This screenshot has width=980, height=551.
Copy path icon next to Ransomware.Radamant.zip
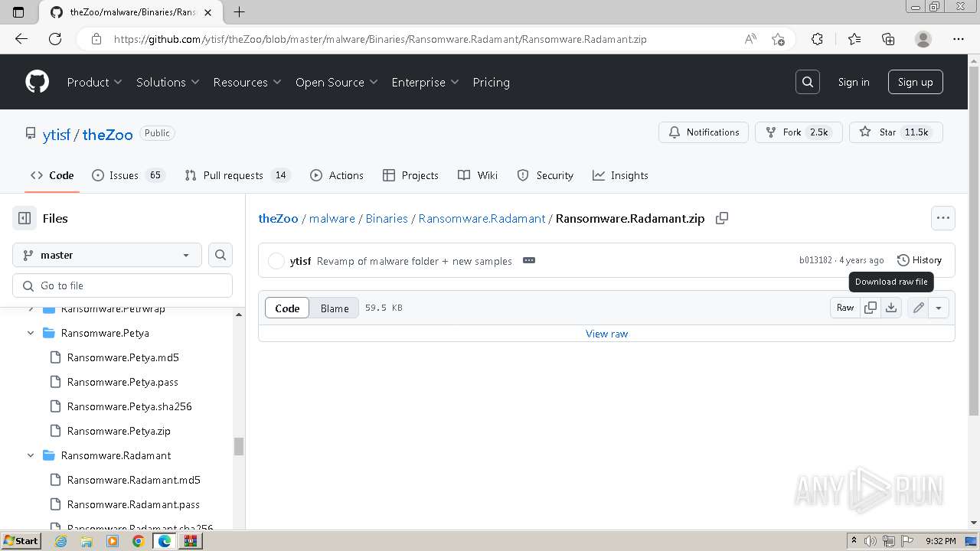pos(721,218)
